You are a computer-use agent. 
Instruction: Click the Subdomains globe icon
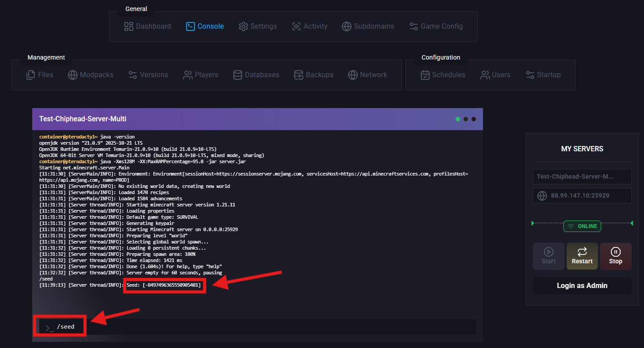tap(347, 26)
